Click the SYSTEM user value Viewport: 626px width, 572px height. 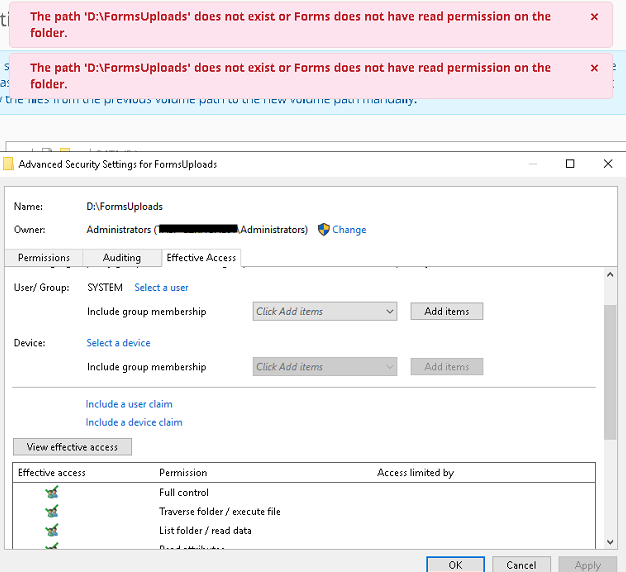click(105, 287)
